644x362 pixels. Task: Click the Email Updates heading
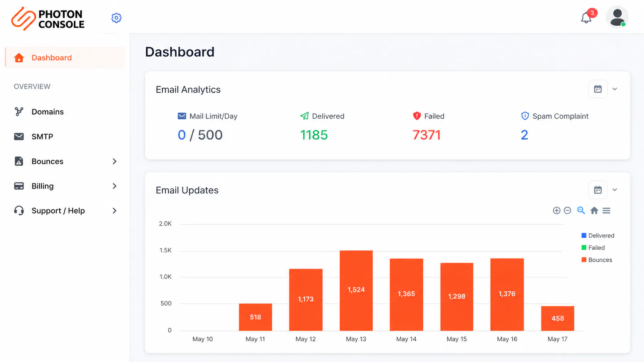[187, 190]
